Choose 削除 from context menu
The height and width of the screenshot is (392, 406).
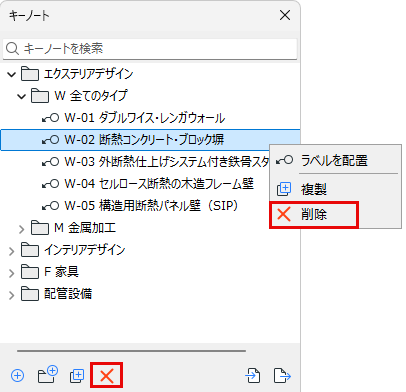(335, 214)
